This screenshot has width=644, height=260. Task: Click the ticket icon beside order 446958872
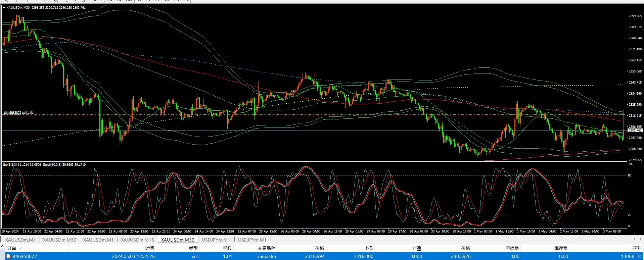9,257
